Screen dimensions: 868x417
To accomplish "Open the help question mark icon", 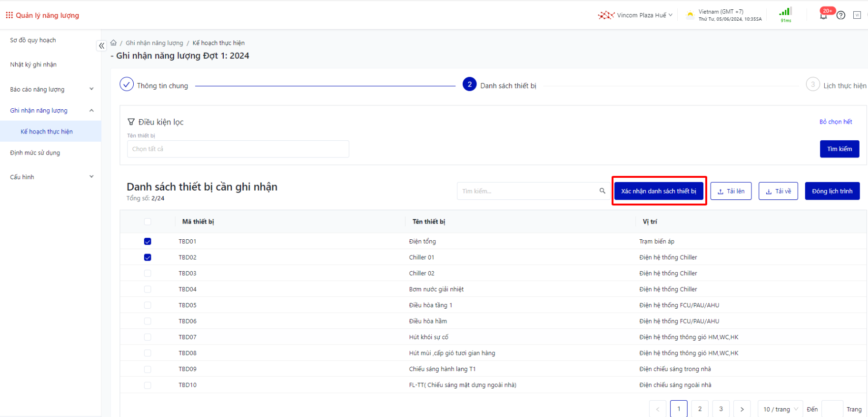I will tap(841, 15).
